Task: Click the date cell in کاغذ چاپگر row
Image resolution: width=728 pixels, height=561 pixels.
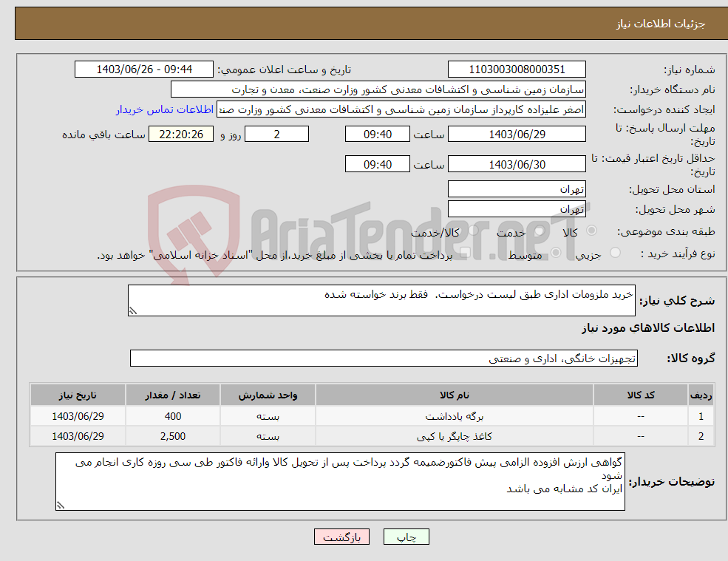Action: click(x=78, y=436)
